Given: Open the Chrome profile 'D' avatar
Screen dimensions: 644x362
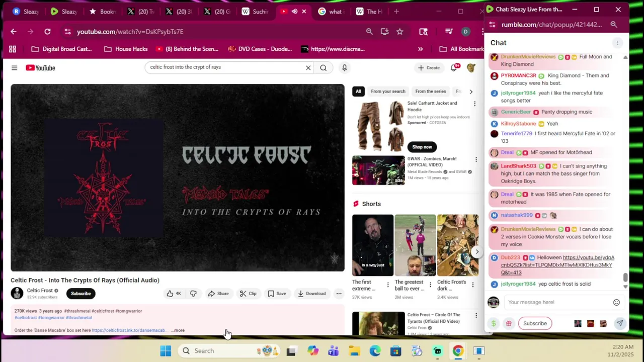Looking at the screenshot, I should (x=465, y=32).
